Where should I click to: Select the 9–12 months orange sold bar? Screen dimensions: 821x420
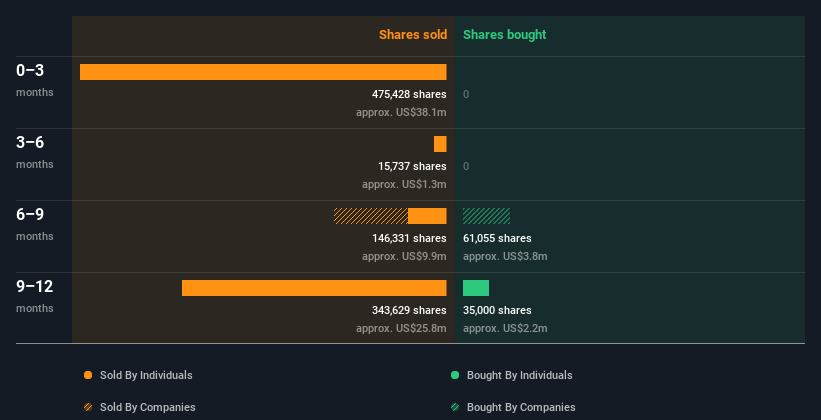(314, 288)
